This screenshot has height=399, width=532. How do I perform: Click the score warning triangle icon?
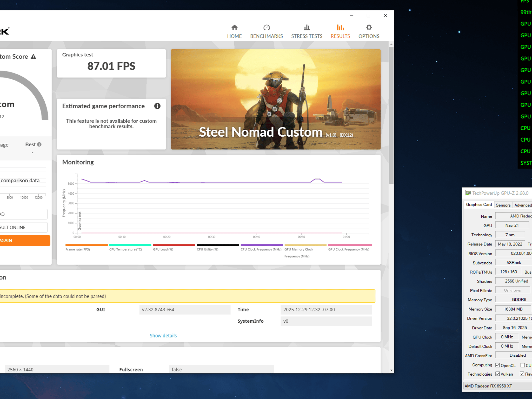pyautogui.click(x=33, y=57)
